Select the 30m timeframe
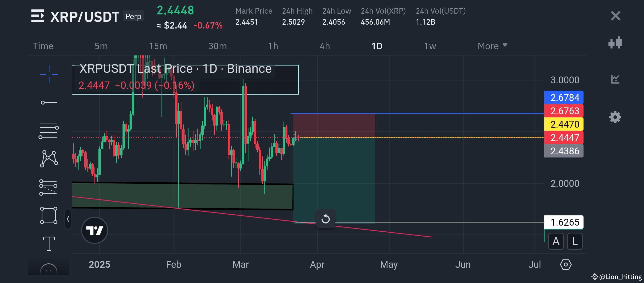Viewport: 644px width, 283px height. [218, 46]
